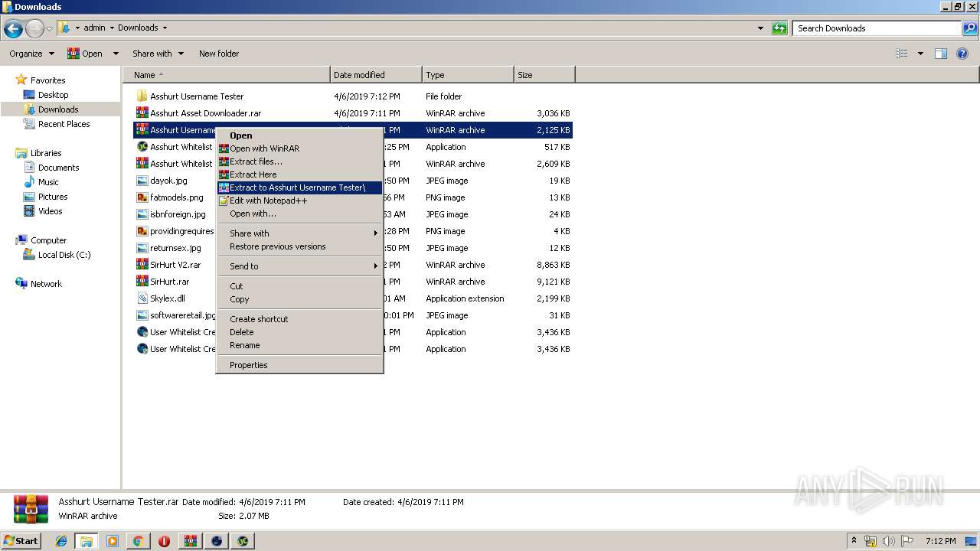This screenshot has width=980, height=551.
Task: Click the volume speaker tray icon
Action: click(889, 541)
